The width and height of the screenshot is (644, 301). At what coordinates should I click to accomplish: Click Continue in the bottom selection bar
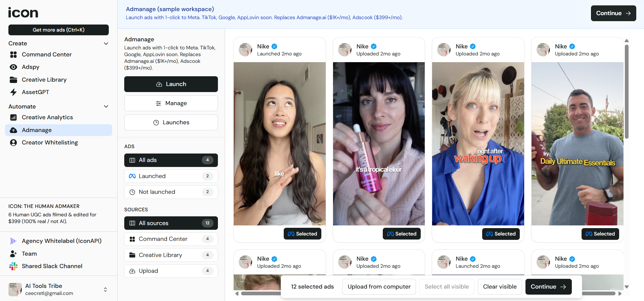[548, 287]
